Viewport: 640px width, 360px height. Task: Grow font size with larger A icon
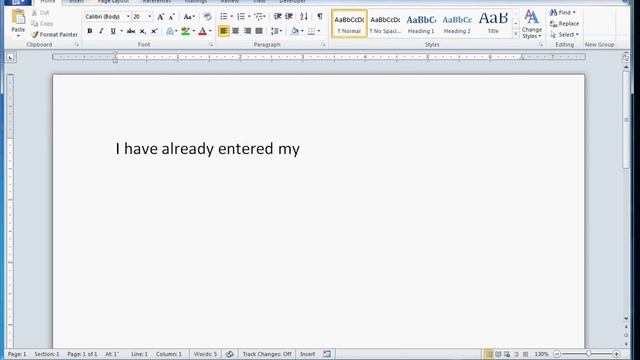[x=160, y=17]
